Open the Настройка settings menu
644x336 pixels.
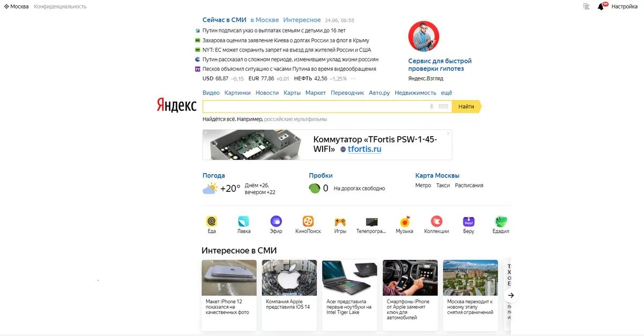coord(624,6)
